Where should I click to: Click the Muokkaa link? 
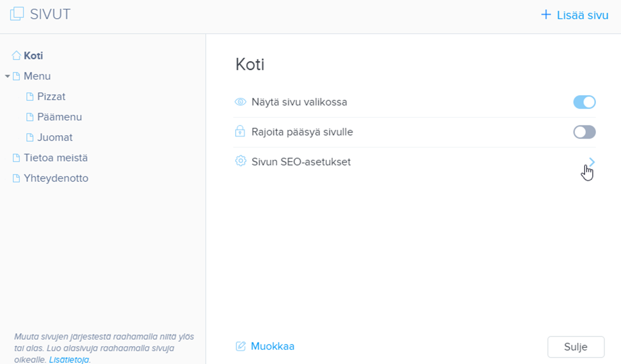click(x=273, y=347)
